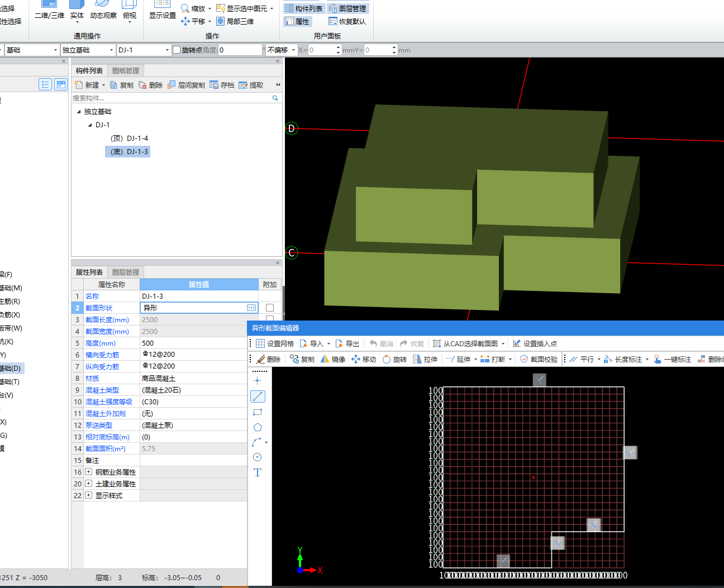
Task: Click 镜像 mirror tool
Action: pos(333,359)
